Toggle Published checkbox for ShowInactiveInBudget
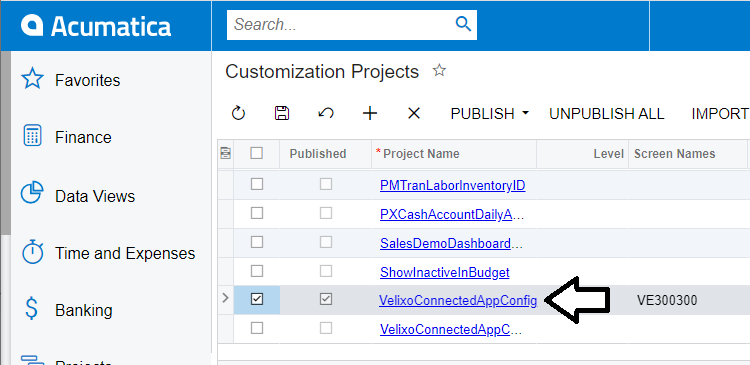 coord(326,271)
